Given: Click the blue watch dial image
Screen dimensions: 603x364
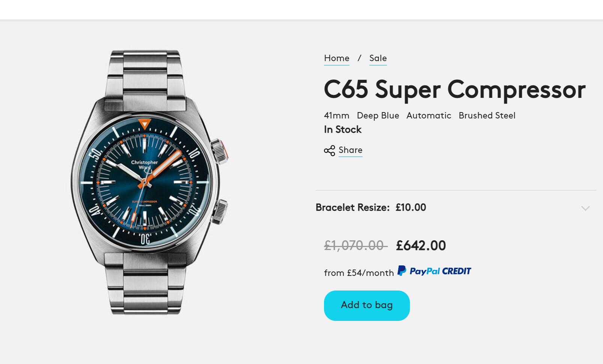Looking at the screenshot, I should tap(145, 182).
